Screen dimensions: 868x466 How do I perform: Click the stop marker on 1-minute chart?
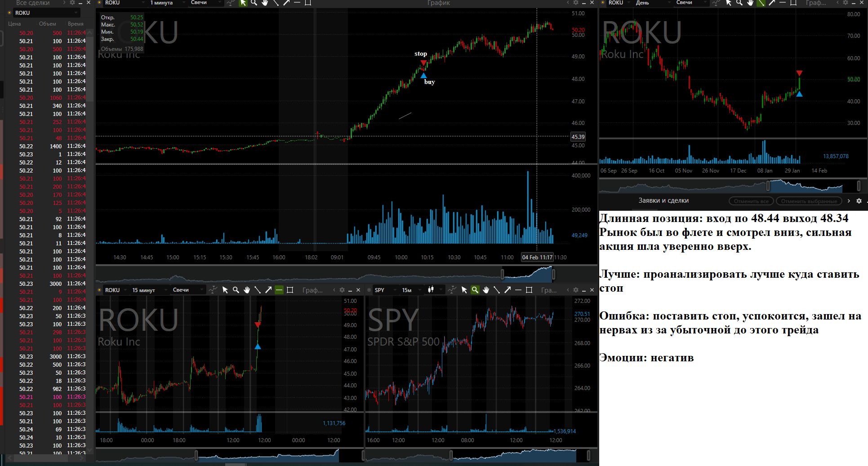423,63
